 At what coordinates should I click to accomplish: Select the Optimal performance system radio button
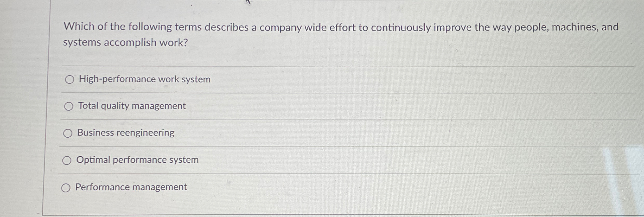(67, 160)
